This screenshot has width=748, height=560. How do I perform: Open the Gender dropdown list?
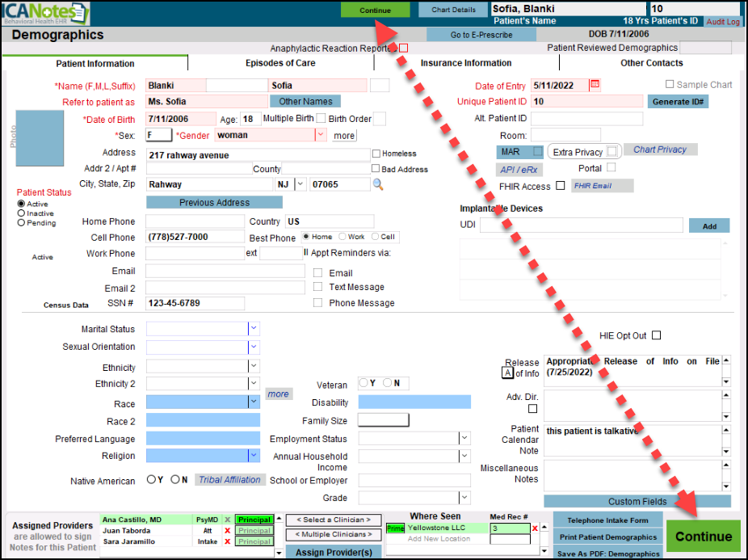tap(320, 135)
